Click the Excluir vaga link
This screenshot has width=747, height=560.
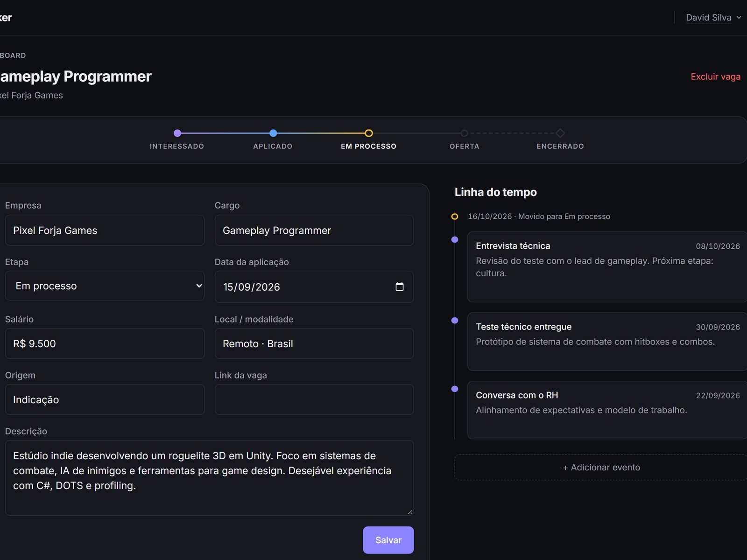(x=715, y=77)
